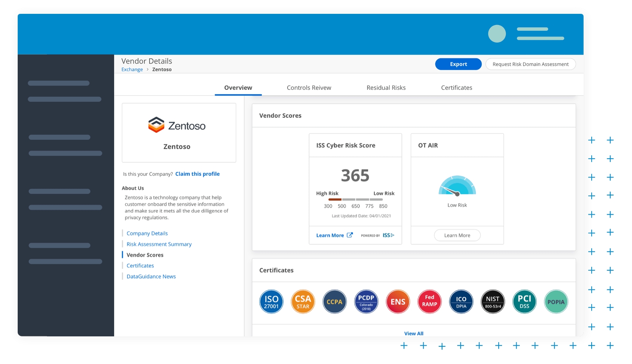Viewport: 632px width, 364px height.
Task: Click the Powered by ISS logo
Action: (x=378, y=235)
